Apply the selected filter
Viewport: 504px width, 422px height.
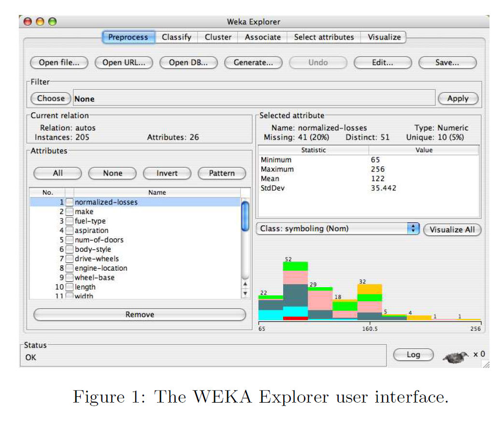pyautogui.click(x=458, y=99)
